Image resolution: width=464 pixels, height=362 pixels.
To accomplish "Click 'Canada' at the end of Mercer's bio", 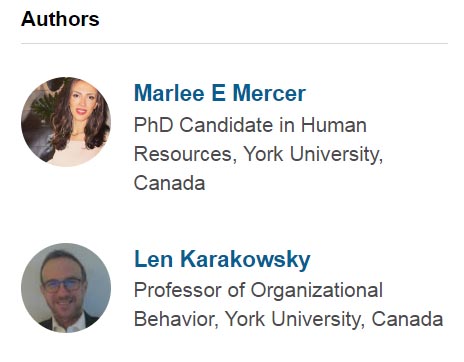I will (169, 183).
